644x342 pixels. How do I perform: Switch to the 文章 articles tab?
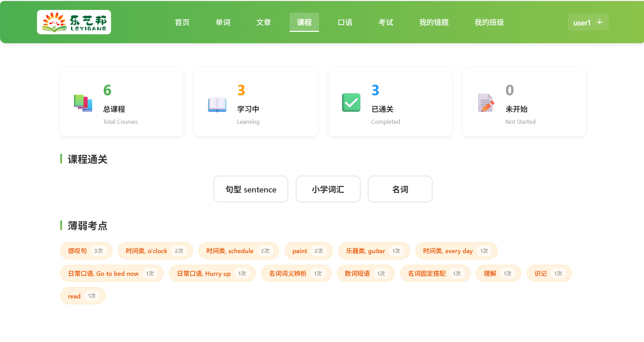point(264,22)
